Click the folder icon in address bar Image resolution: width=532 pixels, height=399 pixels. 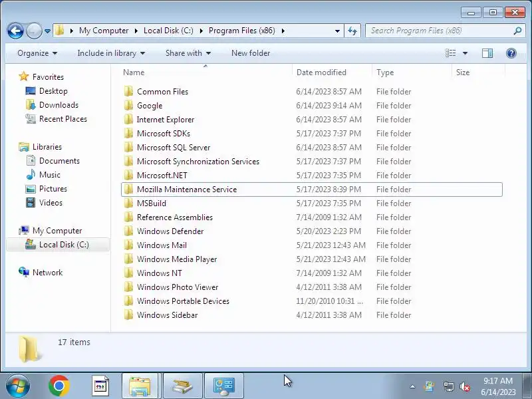click(59, 31)
